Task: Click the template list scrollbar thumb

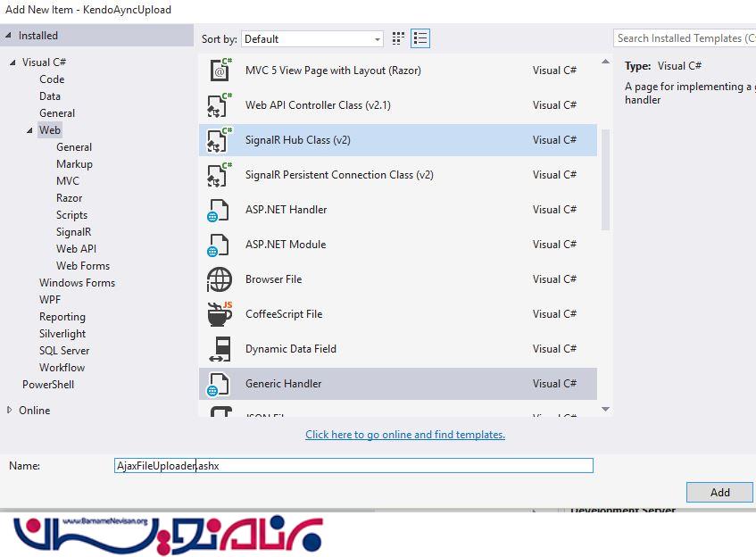Action: pyautogui.click(x=605, y=179)
